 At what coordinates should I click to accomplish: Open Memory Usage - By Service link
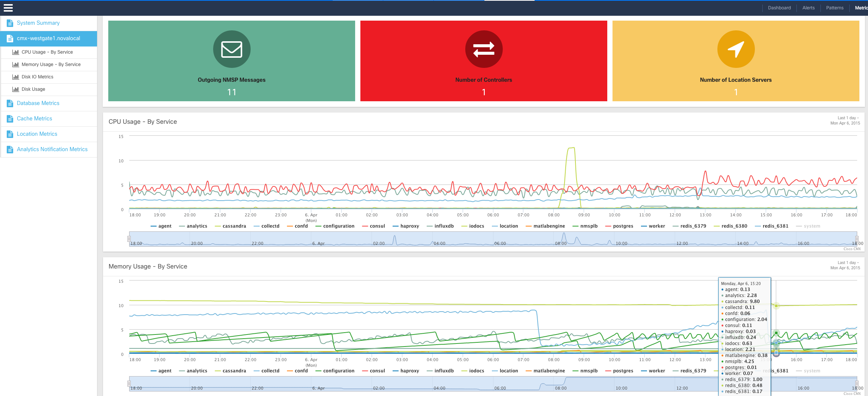(x=51, y=64)
